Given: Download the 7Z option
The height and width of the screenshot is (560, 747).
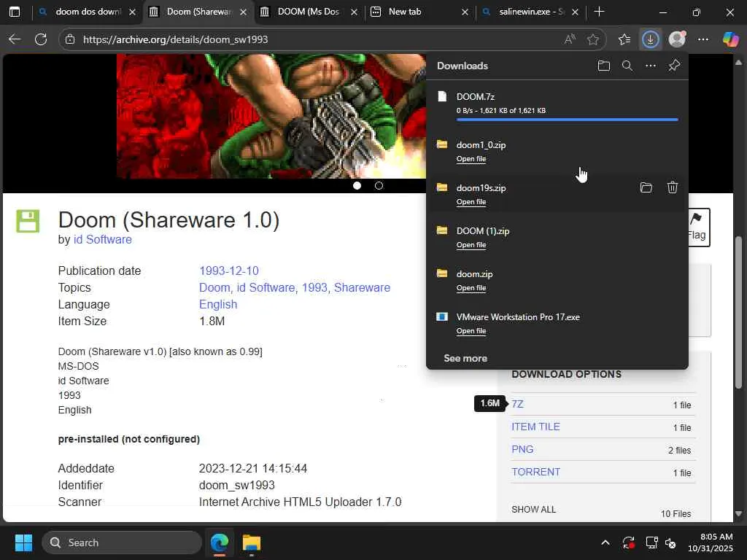Looking at the screenshot, I should 517,404.
